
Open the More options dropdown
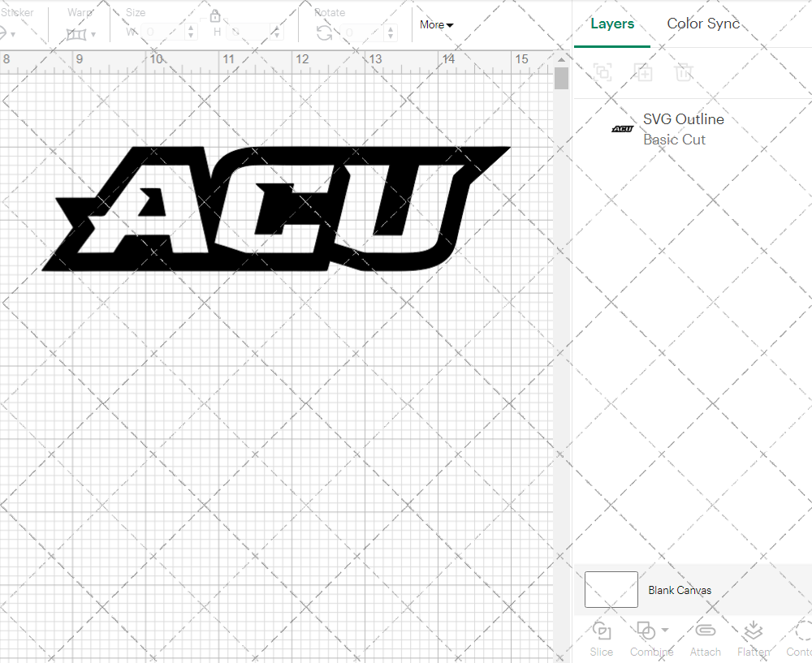[x=436, y=25]
